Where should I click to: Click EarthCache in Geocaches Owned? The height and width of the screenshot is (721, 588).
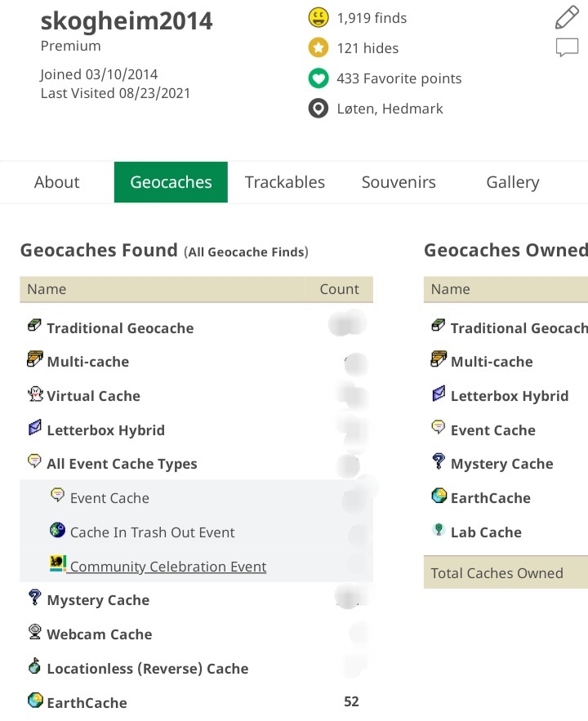click(491, 498)
